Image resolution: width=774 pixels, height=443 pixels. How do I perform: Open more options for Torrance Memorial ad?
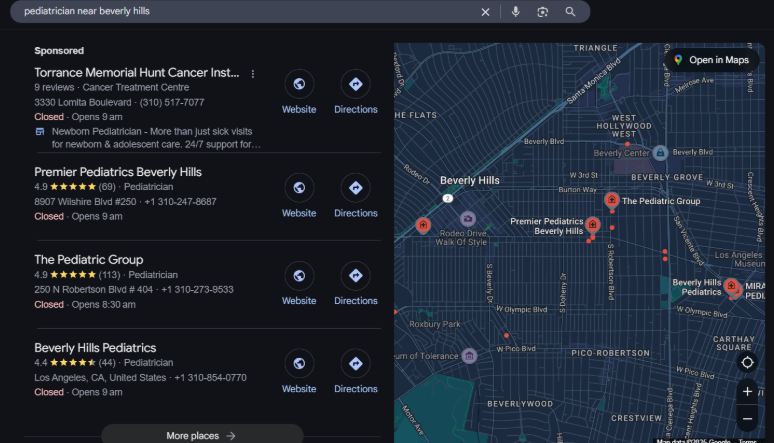253,74
